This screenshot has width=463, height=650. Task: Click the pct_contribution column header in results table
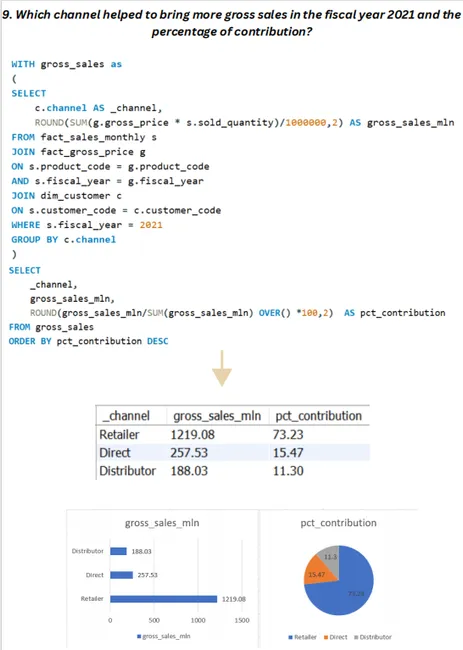click(x=318, y=416)
